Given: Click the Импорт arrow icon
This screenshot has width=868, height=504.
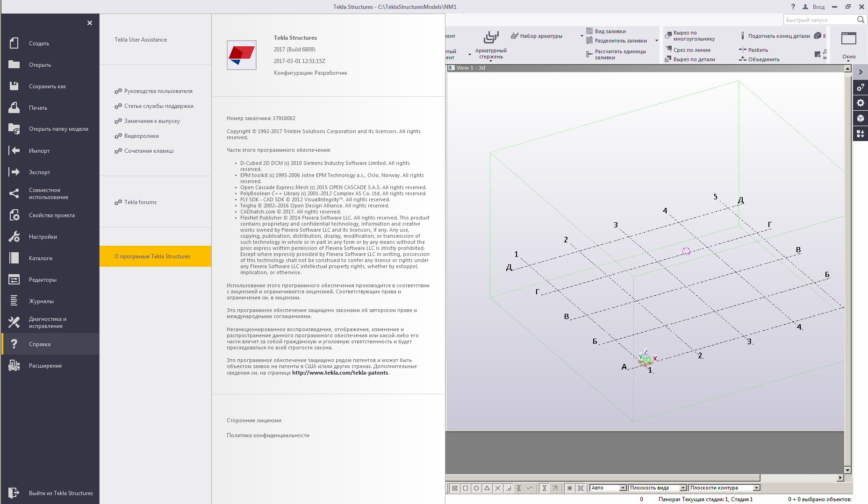Looking at the screenshot, I should [14, 150].
